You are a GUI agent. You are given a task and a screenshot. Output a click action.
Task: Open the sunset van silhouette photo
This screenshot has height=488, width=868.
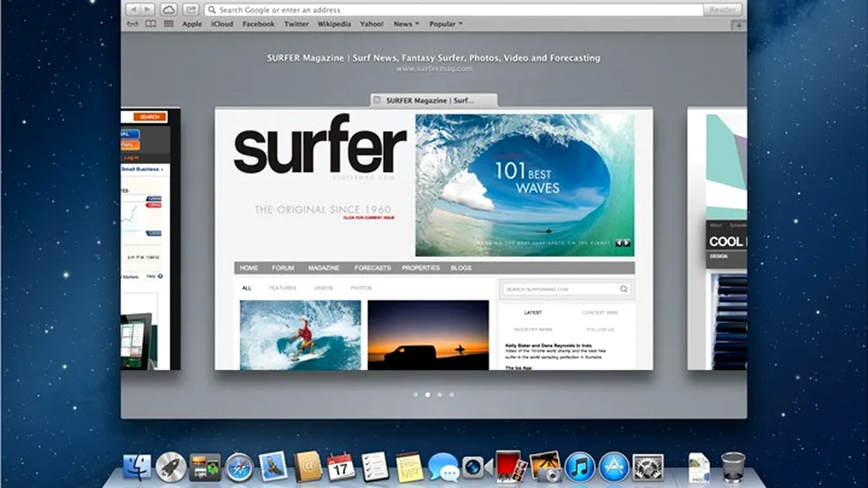[x=428, y=335]
